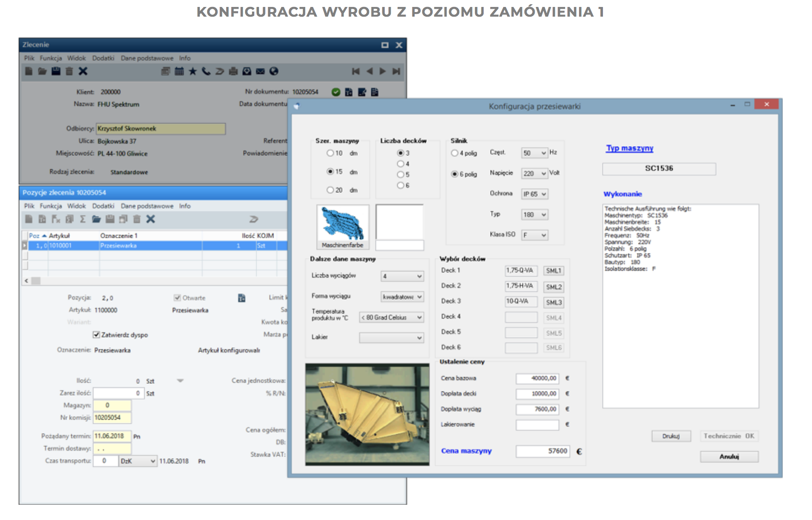Click the Technicznie OK button

point(729,436)
